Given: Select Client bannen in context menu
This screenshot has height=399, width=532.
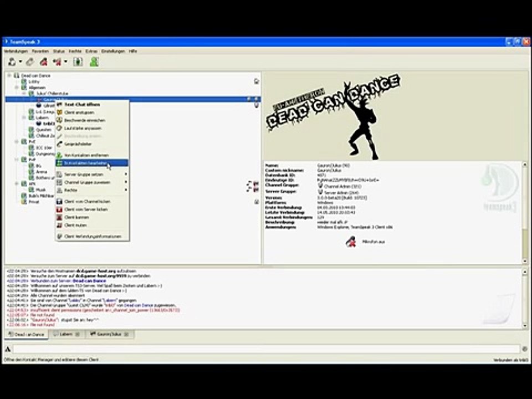Looking at the screenshot, I should pyautogui.click(x=92, y=217).
